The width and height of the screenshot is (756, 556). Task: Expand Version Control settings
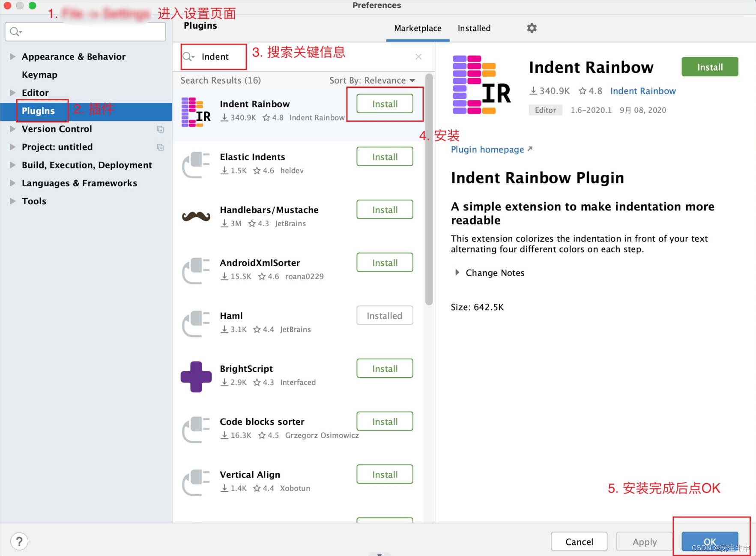[12, 129]
